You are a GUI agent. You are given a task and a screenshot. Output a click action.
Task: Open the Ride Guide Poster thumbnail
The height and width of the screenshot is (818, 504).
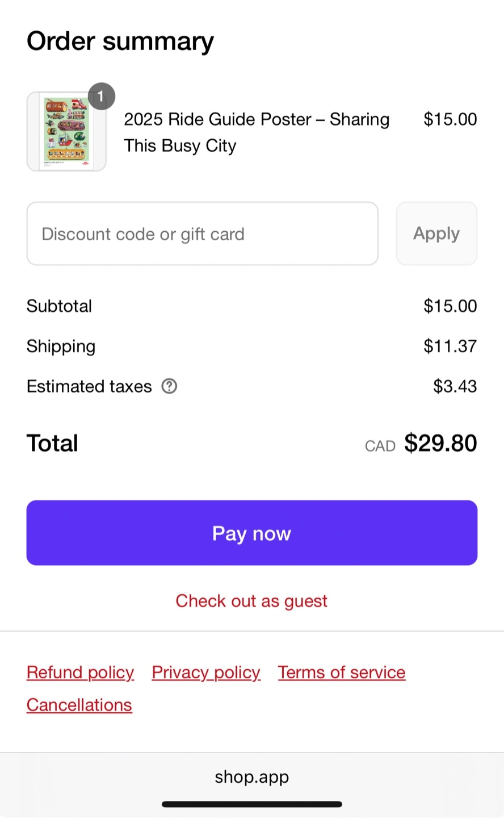[x=66, y=132]
